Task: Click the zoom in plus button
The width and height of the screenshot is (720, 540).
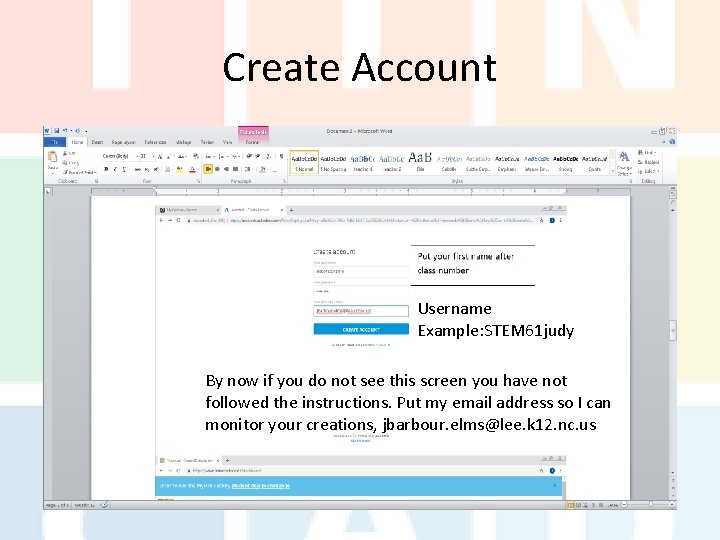Action: click(672, 505)
